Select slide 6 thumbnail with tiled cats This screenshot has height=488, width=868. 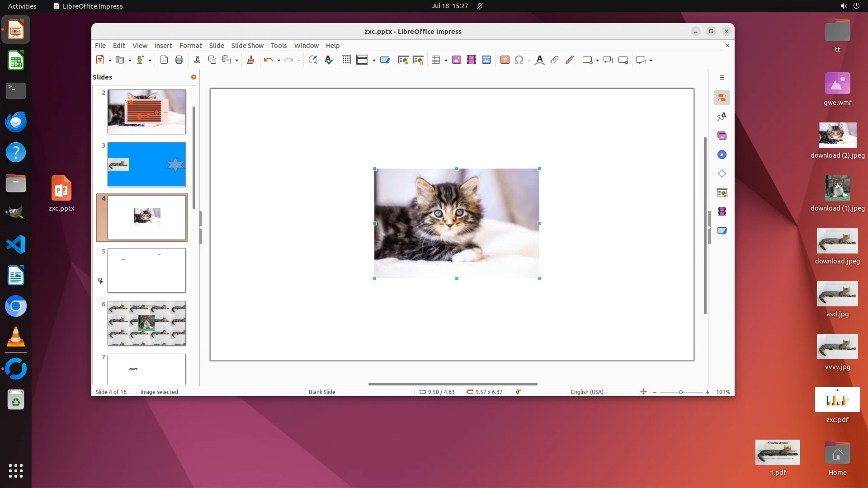click(146, 324)
